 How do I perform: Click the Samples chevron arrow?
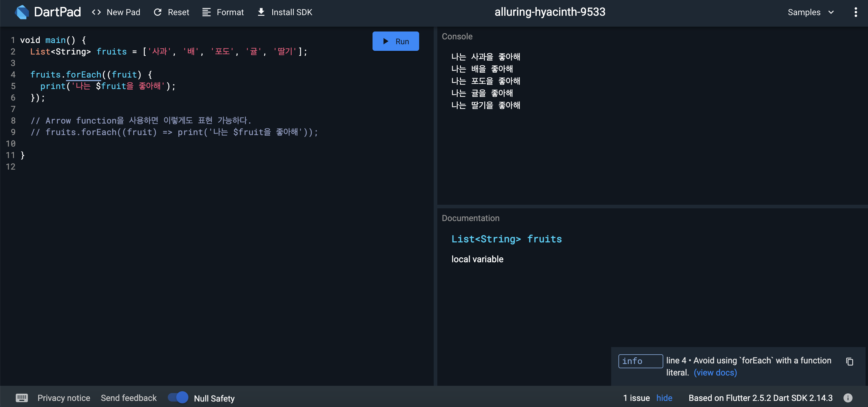tap(831, 12)
